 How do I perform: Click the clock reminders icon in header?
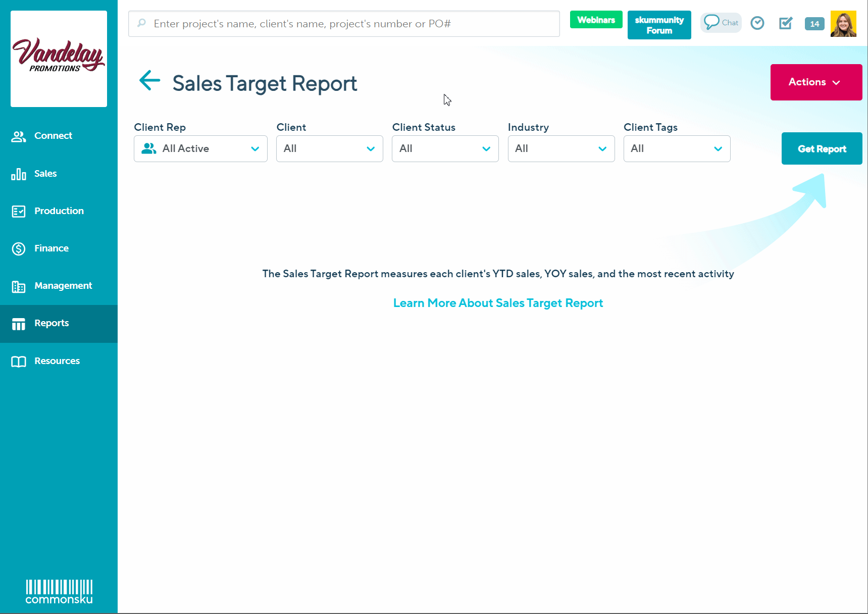point(757,23)
